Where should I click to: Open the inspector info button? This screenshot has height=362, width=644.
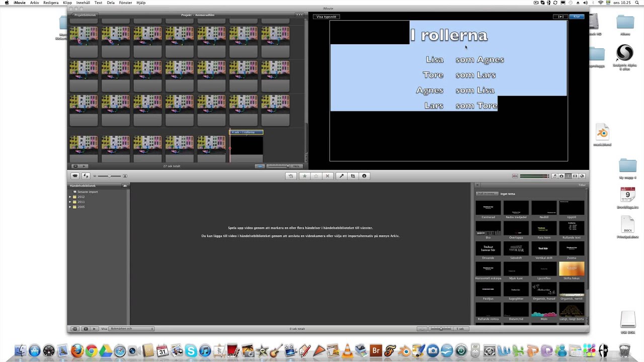(x=364, y=176)
